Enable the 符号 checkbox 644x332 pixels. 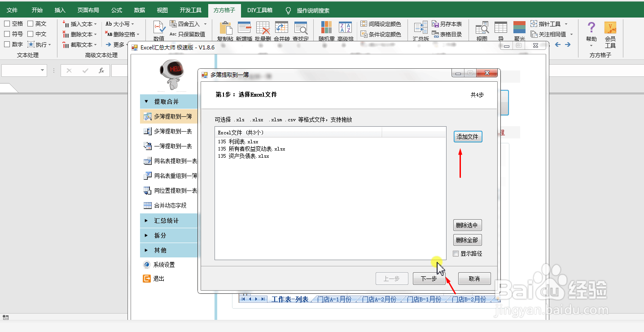(7, 34)
